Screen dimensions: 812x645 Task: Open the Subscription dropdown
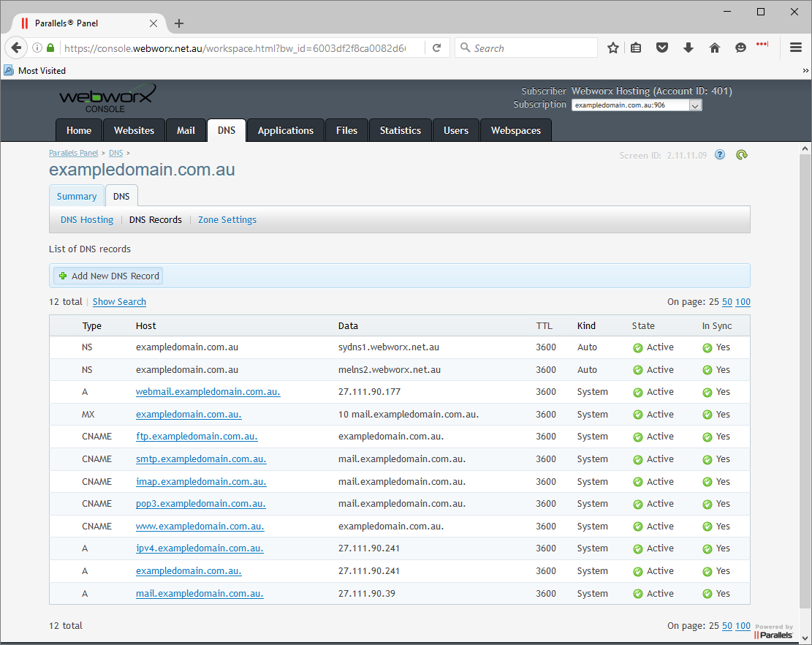636,105
